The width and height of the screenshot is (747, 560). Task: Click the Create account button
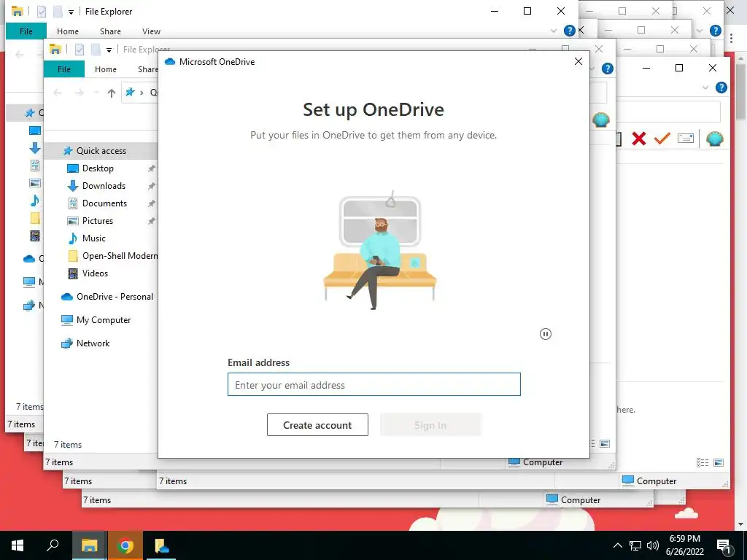coord(317,425)
